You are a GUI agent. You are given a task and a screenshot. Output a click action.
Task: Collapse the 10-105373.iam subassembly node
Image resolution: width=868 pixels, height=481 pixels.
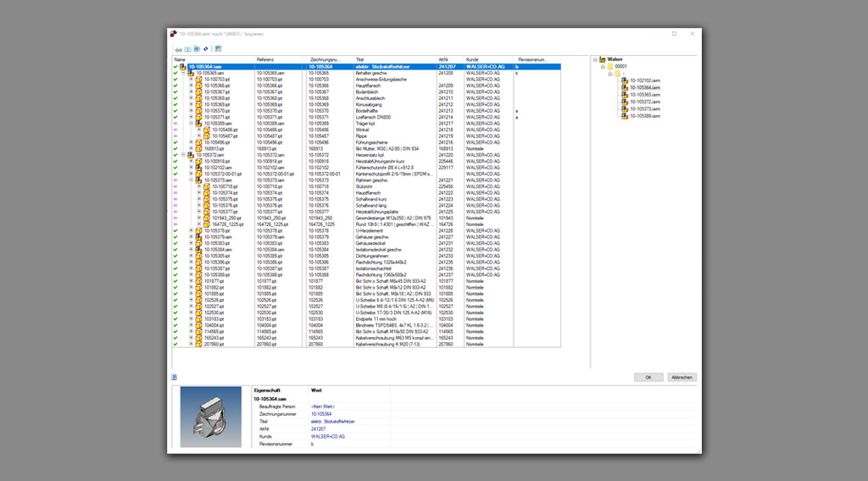point(191,180)
